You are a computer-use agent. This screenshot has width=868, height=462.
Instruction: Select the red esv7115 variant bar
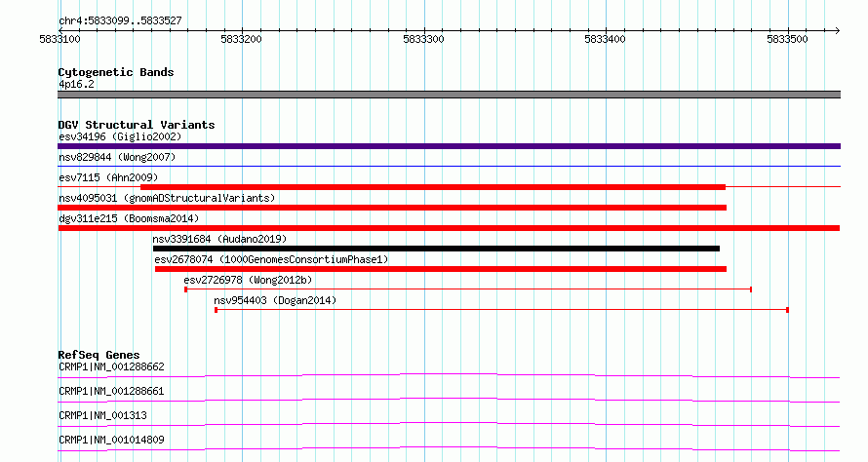[x=433, y=187]
